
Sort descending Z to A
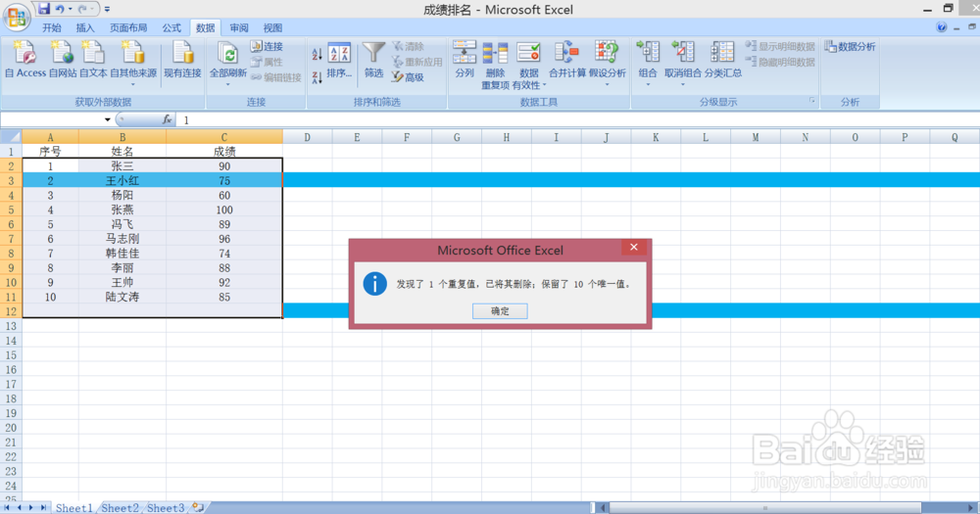tap(317, 77)
